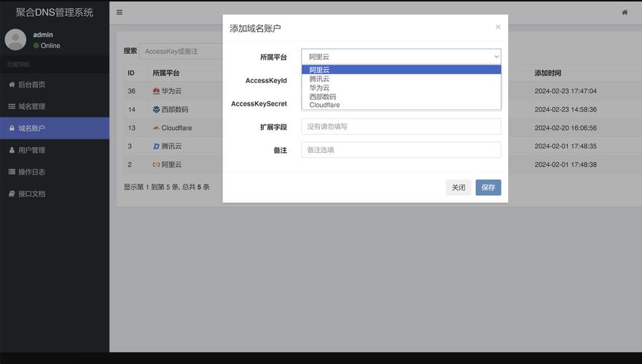Click the West Digital platform icon in table
Viewport: 642px width, 364px height.
point(156,109)
